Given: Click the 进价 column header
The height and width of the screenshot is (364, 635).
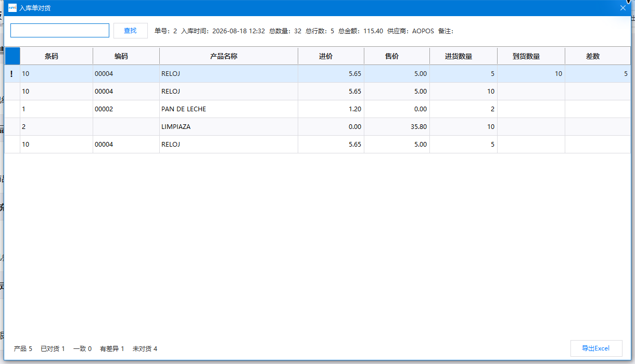Looking at the screenshot, I should click(x=331, y=56).
